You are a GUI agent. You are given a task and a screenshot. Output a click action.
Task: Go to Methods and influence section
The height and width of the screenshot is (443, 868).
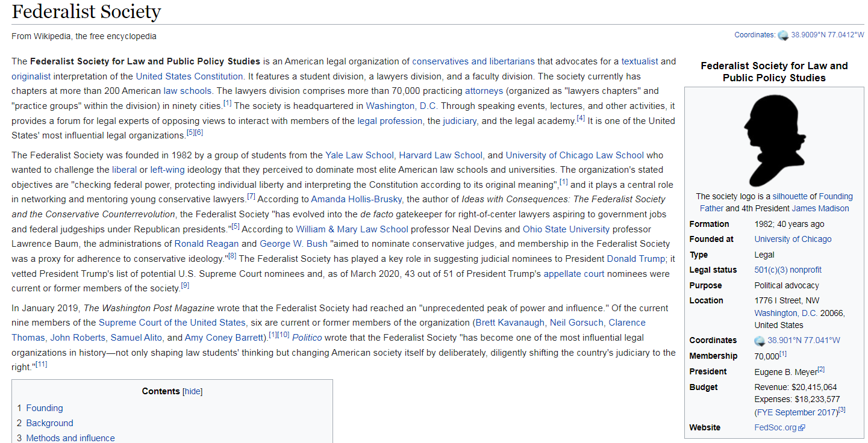click(x=70, y=438)
